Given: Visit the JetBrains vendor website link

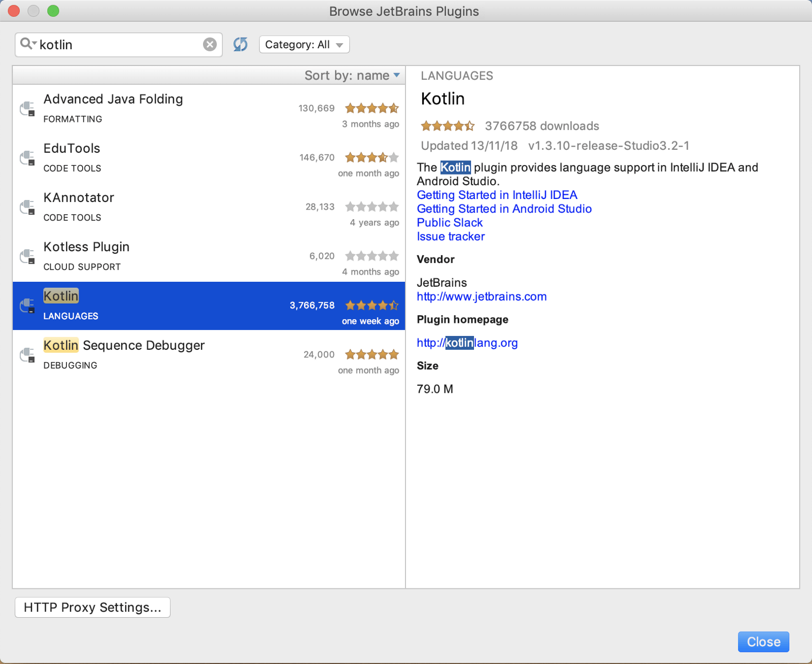Looking at the screenshot, I should 481,296.
